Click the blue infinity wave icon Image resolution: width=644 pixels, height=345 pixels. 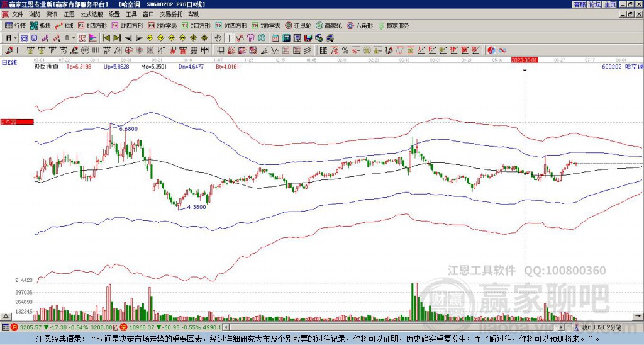tap(502, 50)
